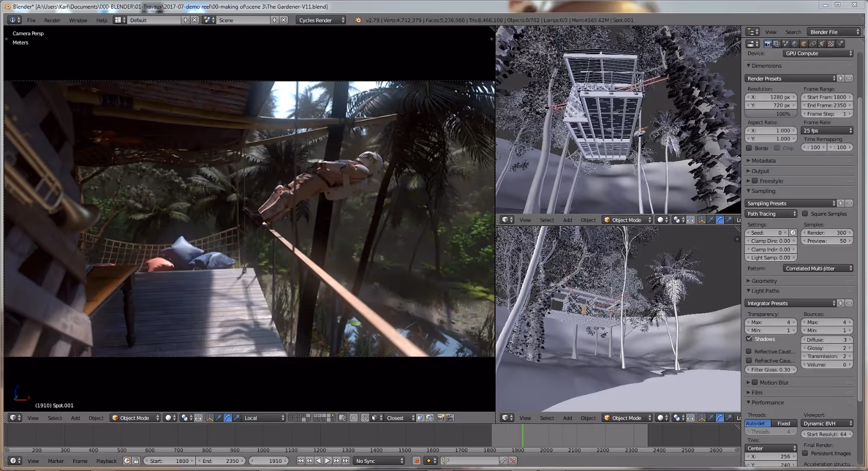Viewport: 868px width, 471px height.
Task: Open the Cycles Render engine dropdown
Action: (321, 20)
